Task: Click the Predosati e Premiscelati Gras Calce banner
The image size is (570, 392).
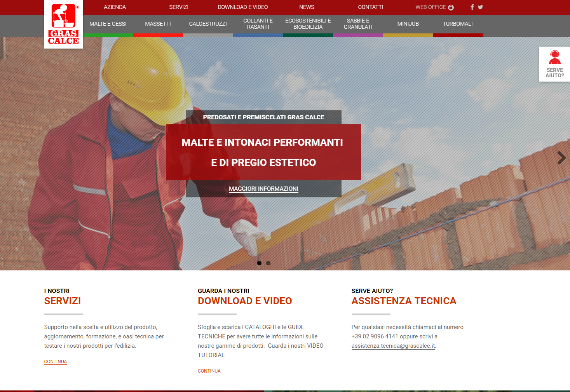Action: (263, 117)
